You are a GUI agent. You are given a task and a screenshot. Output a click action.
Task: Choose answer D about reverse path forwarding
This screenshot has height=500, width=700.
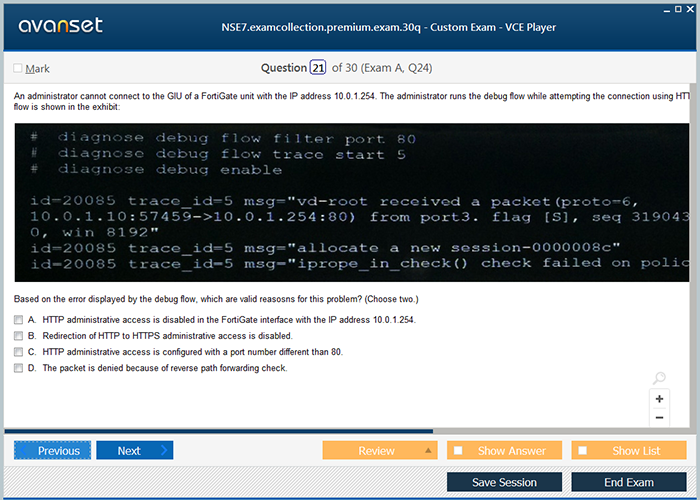(18, 368)
